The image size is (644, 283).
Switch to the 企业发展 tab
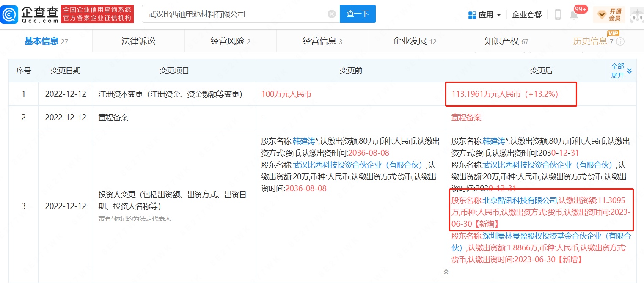[415, 41]
